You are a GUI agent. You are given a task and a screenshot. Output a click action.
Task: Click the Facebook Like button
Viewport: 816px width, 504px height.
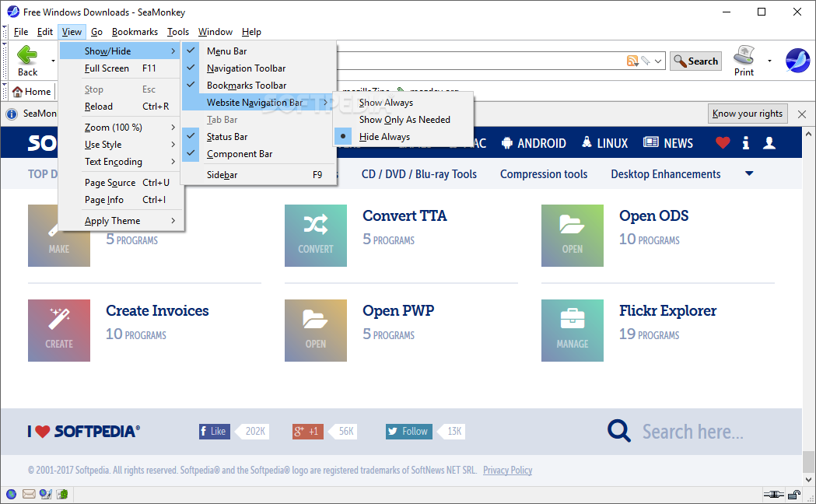tap(214, 431)
